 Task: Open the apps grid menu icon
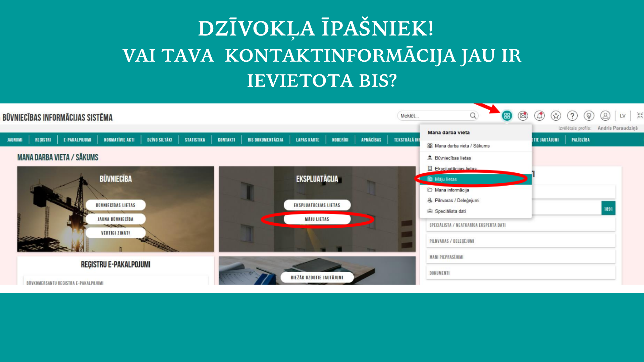pos(507,116)
